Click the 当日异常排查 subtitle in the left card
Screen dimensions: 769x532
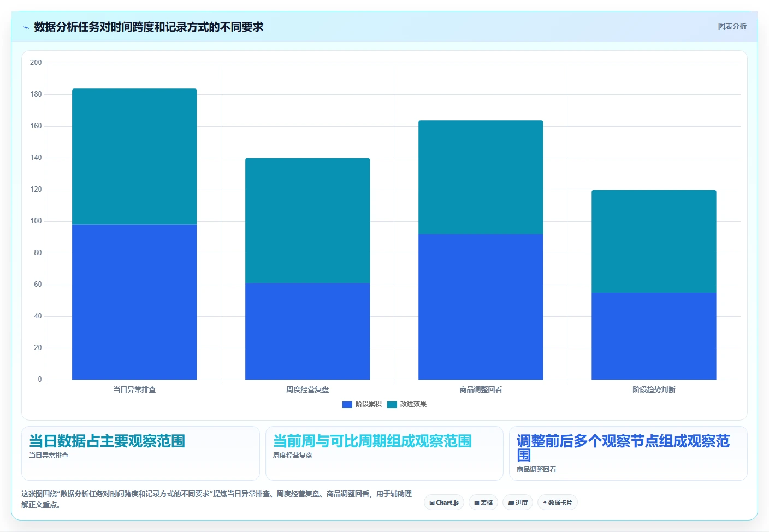pos(49,456)
